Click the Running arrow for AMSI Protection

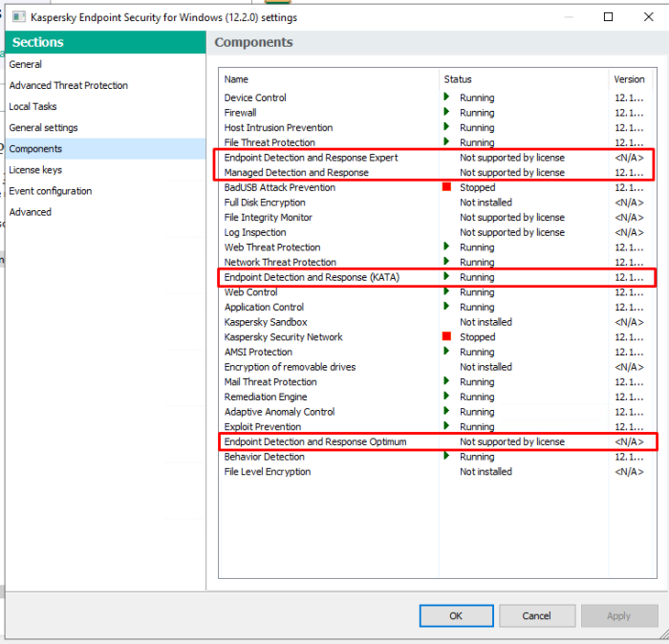446,351
